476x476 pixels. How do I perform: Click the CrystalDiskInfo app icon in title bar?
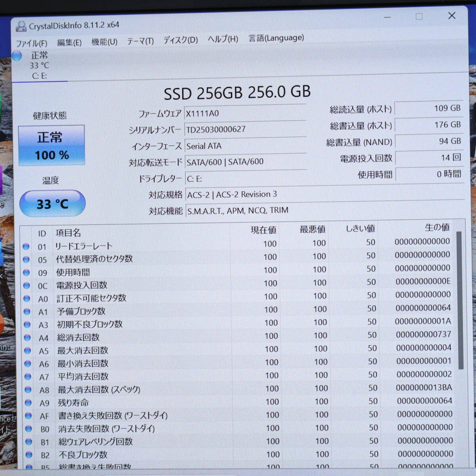tap(20, 27)
